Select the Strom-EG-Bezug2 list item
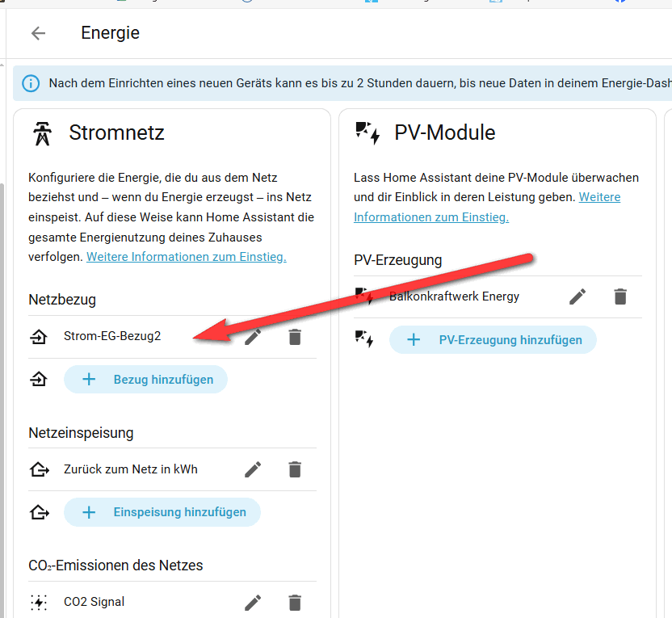 pos(112,337)
